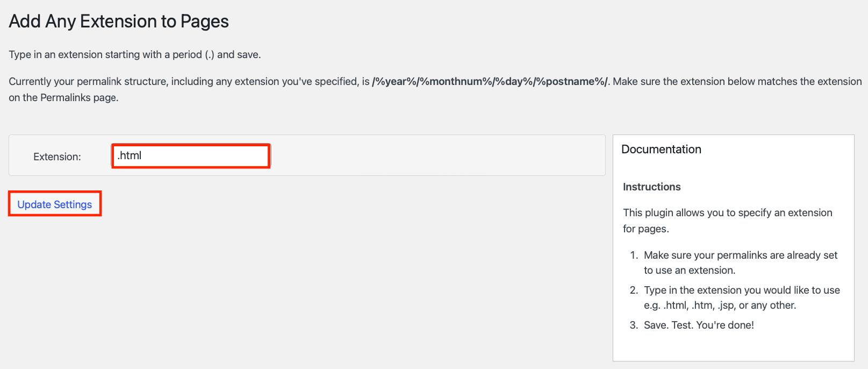
Task: Click the red-highlighted extension input box
Action: click(x=190, y=155)
